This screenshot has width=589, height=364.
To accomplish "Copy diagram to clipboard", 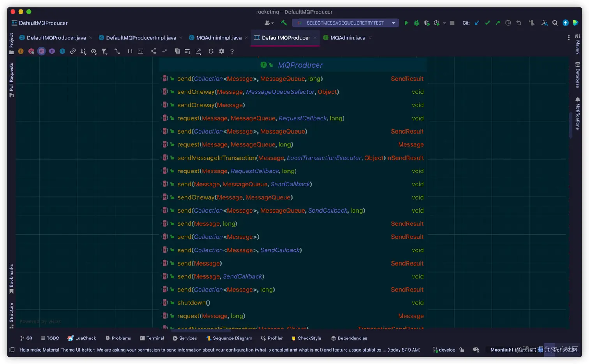I will coord(177,51).
